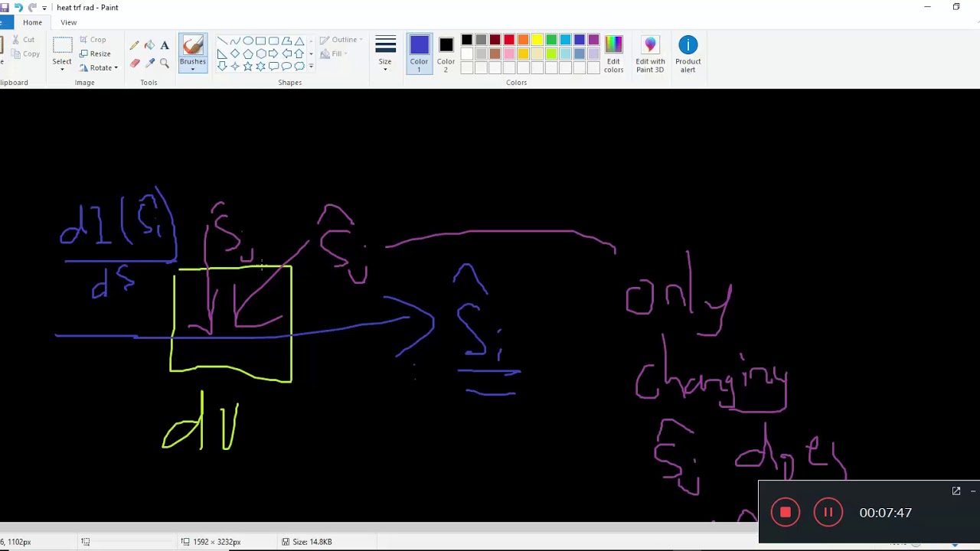Pick the purple color swatch
The height and width of the screenshot is (551, 980).
coord(593,40)
